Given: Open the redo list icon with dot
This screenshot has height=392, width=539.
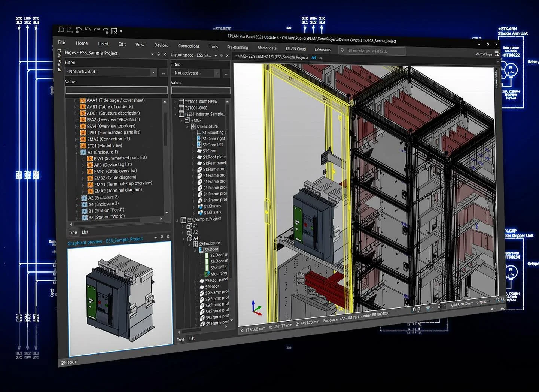Looking at the screenshot, I should coord(105,31).
